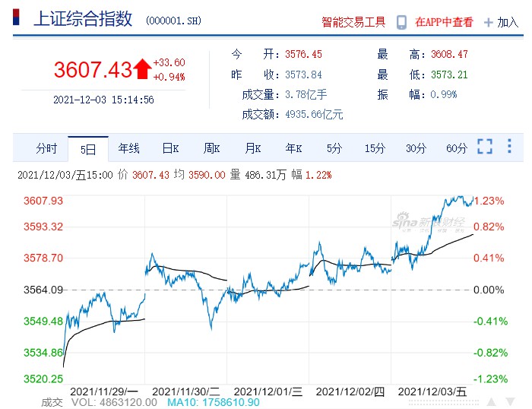Click the 最低 value 3573.21
Viewport: 532px width, 409px height.
tap(449, 75)
